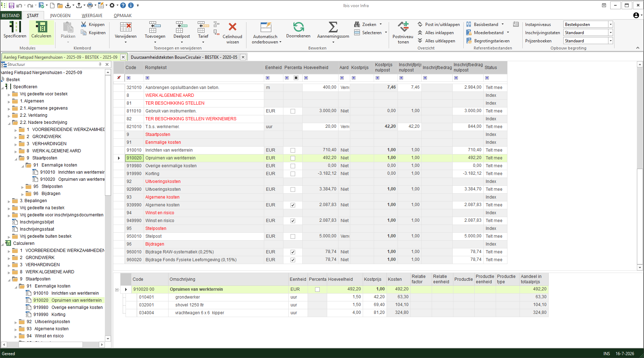Open the Instapniveaus Bestekposten dropdown

coord(611,24)
